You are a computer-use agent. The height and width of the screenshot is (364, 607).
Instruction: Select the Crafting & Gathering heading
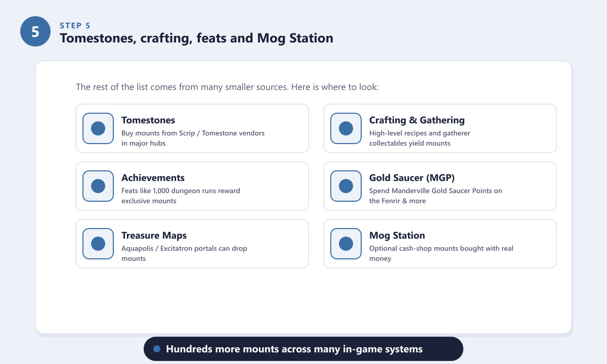(x=417, y=120)
